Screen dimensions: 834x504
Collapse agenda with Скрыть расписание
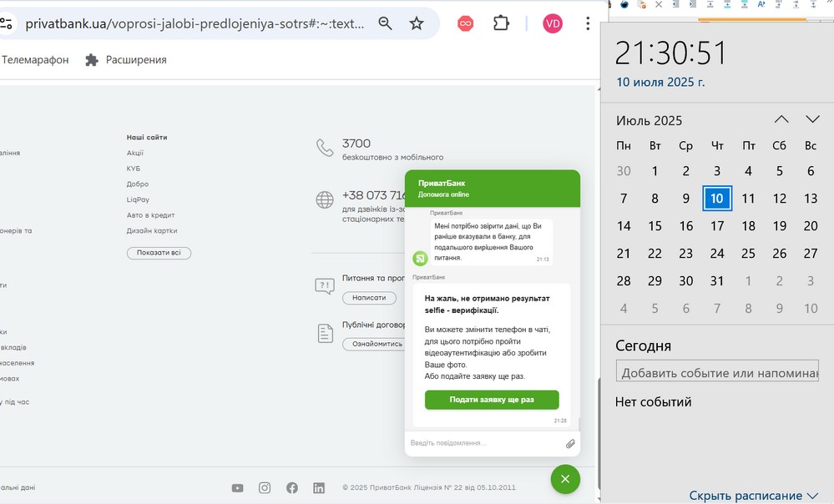pos(753,496)
